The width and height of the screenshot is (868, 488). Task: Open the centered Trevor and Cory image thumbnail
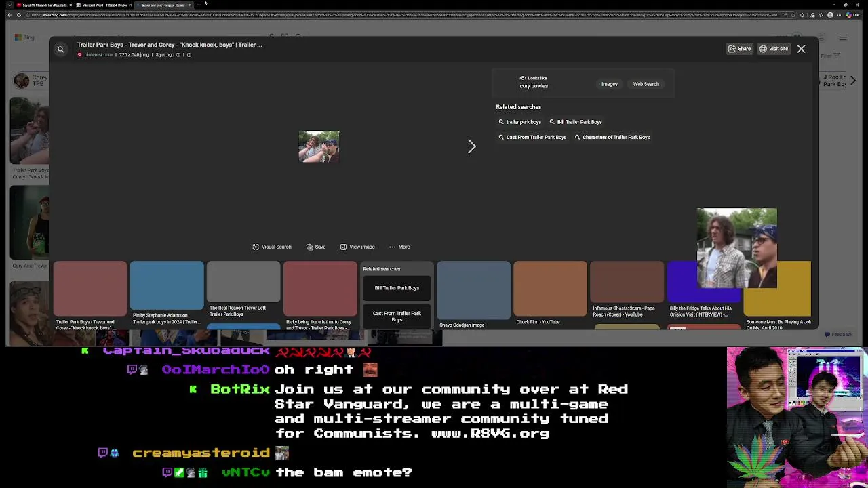click(319, 146)
